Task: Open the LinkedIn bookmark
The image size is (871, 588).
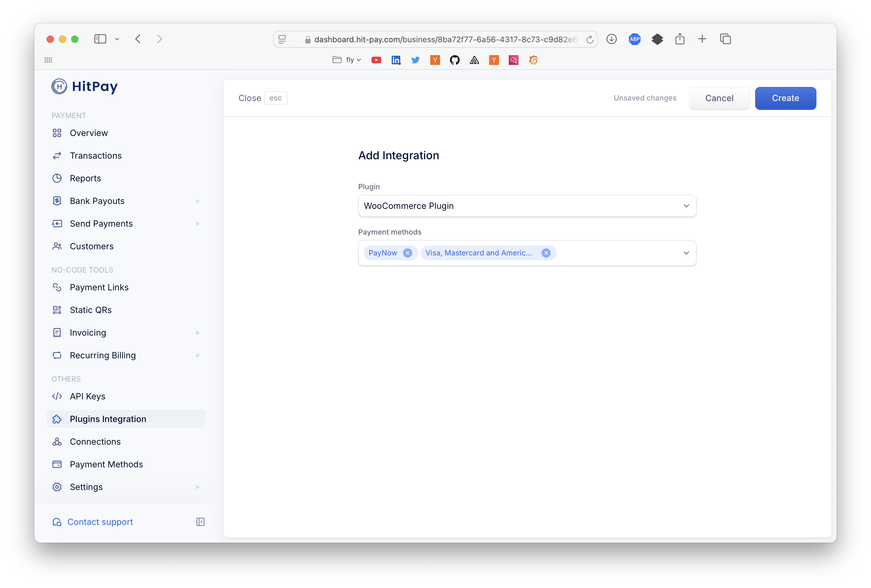Action: (396, 60)
